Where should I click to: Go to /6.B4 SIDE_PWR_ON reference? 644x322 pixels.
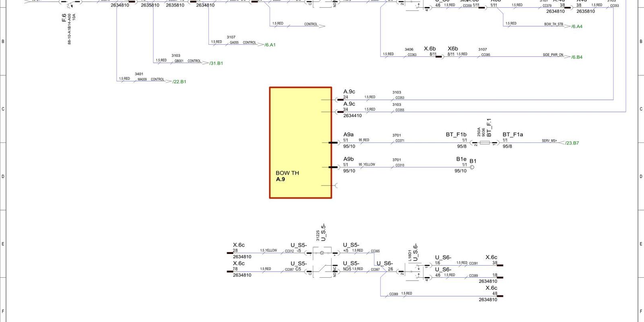(x=577, y=57)
